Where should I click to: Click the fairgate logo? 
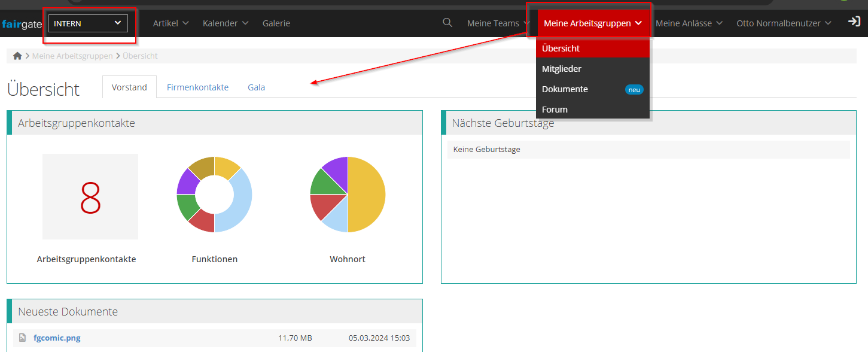tap(21, 24)
